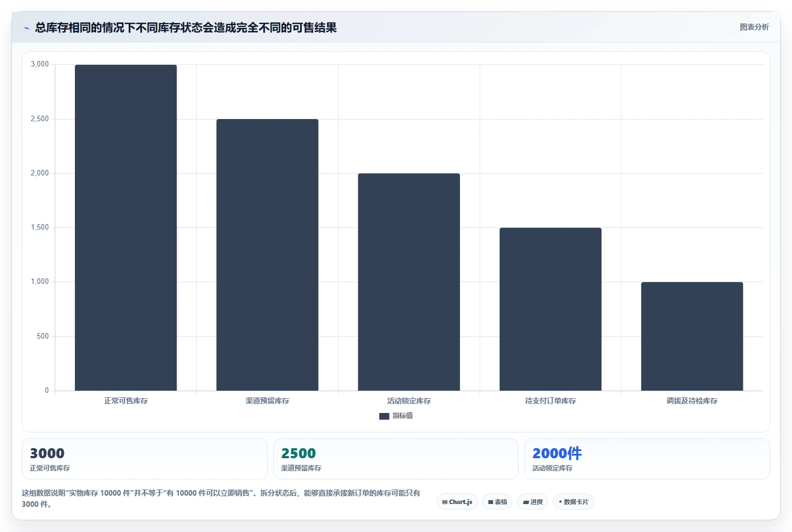Click the 待支付订单库存 x-axis label
Screen dimensions: 792x532
tap(551, 401)
